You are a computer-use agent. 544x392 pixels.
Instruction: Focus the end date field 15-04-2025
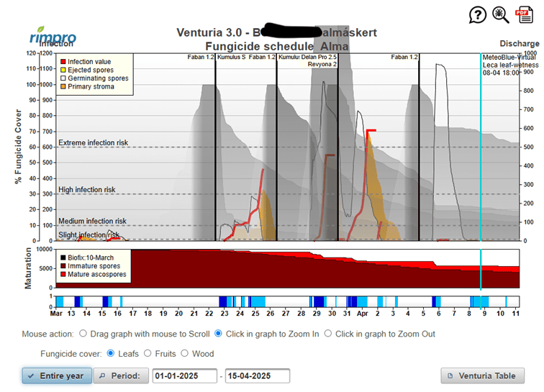(x=257, y=376)
